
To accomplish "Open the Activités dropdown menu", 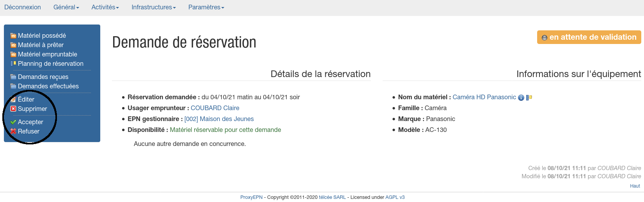I will [105, 7].
